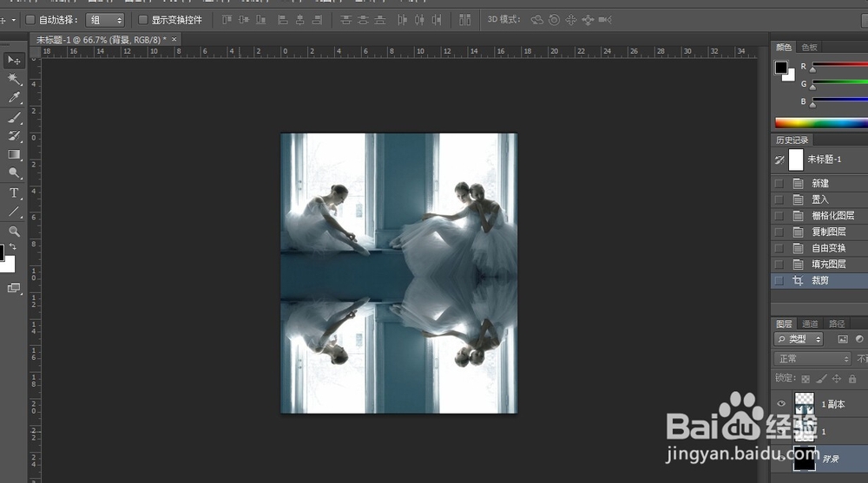This screenshot has width=868, height=483.
Task: Open the 正常 blend mode dropdown
Action: click(x=812, y=359)
